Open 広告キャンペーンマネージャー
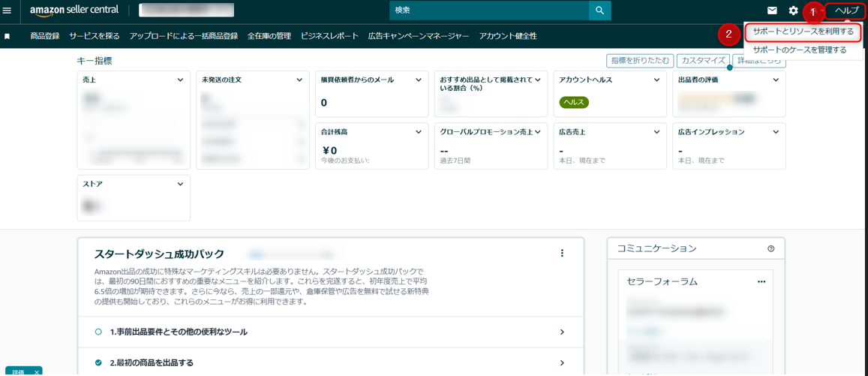The width and height of the screenshot is (868, 376). 419,37
